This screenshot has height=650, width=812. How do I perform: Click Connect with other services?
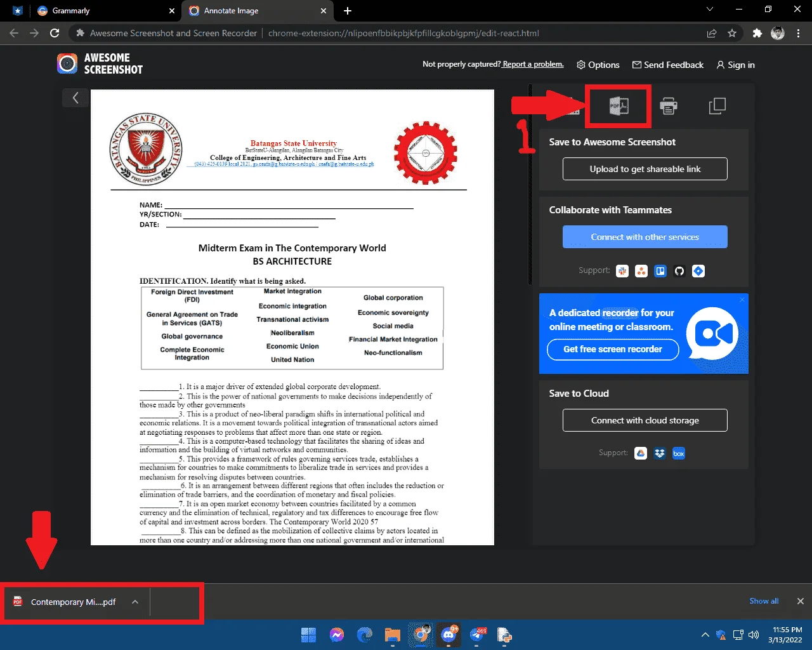click(x=645, y=237)
